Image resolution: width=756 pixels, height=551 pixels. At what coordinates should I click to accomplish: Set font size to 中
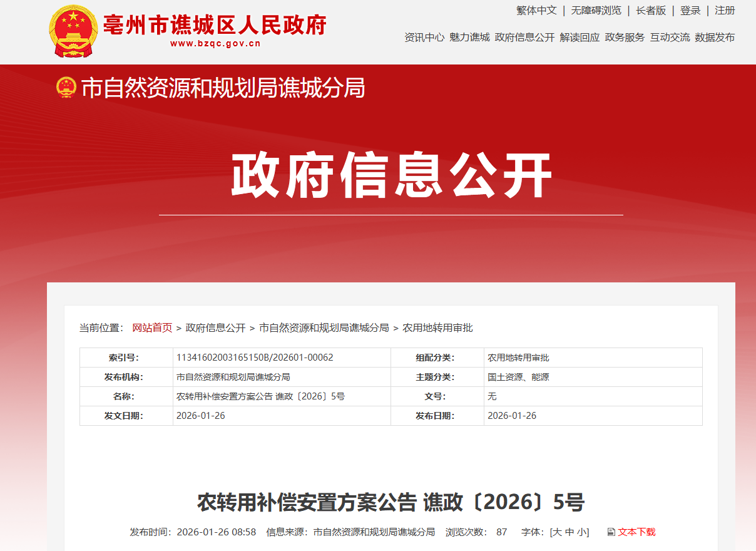[569, 532]
